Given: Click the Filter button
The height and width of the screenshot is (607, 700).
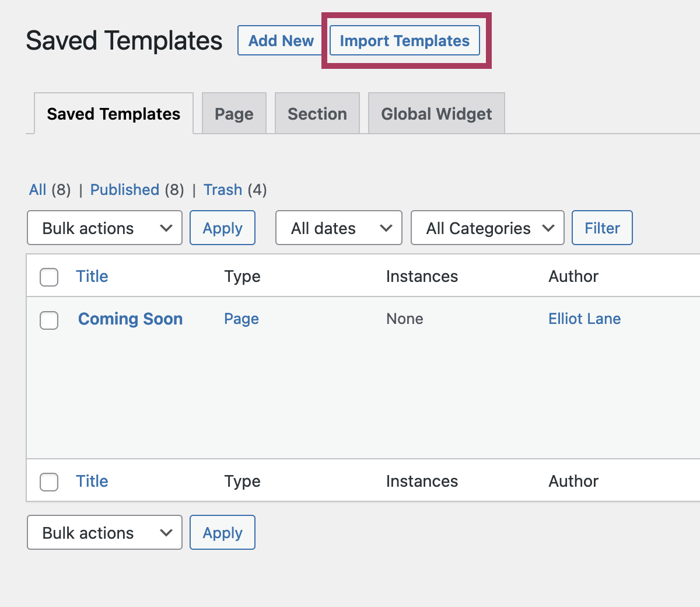Looking at the screenshot, I should pyautogui.click(x=602, y=228).
